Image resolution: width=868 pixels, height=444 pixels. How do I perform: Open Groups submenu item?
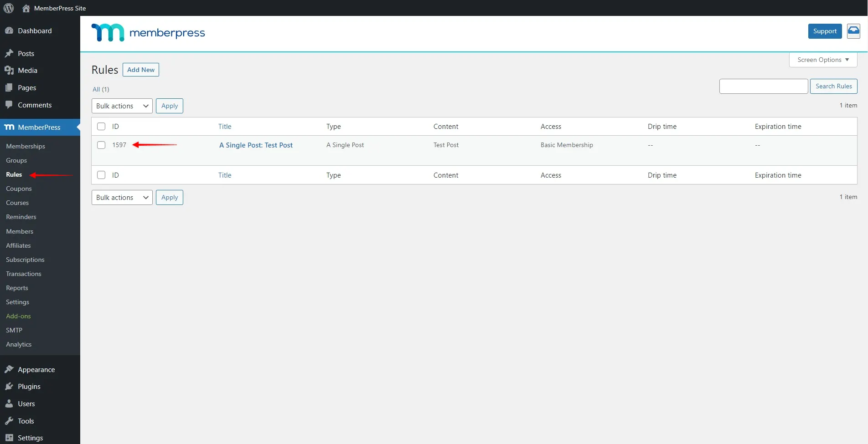point(16,160)
